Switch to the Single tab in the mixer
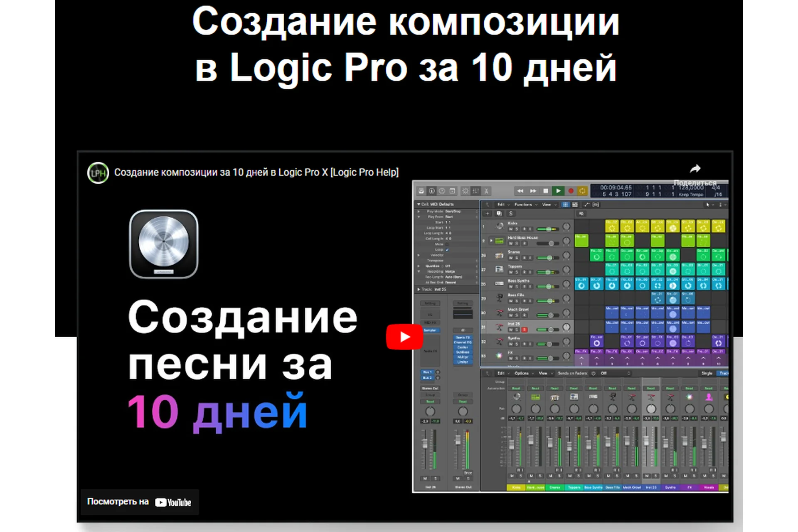798x532 pixels. pyautogui.click(x=707, y=373)
